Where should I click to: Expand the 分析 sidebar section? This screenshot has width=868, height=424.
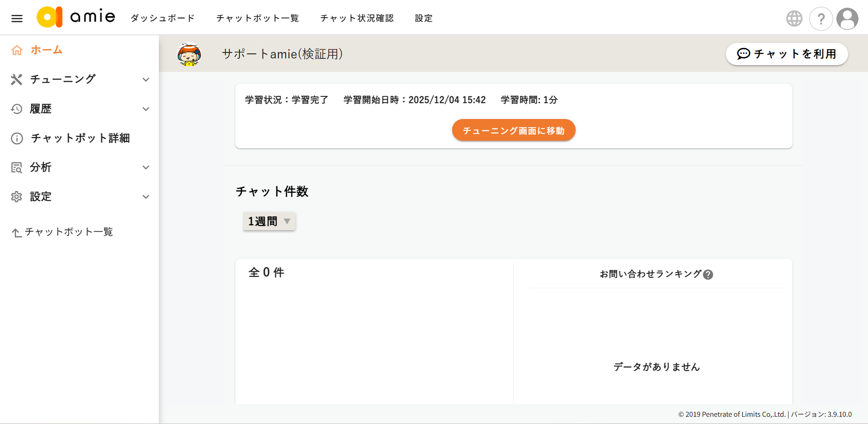click(x=146, y=167)
